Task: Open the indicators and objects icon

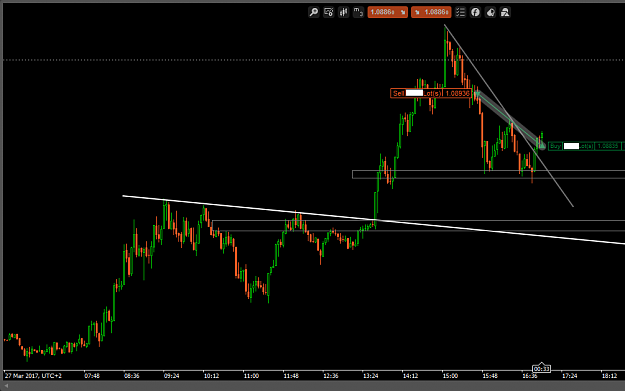Action: click(x=328, y=12)
